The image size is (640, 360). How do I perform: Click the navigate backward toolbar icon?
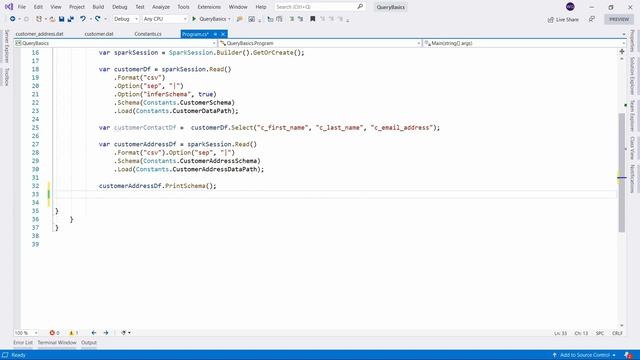coord(13,19)
